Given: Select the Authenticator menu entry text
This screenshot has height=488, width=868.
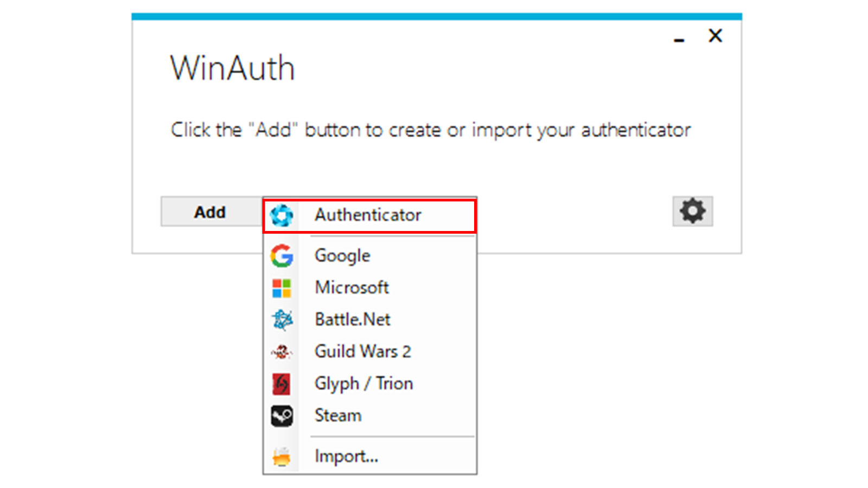Looking at the screenshot, I should pos(368,215).
